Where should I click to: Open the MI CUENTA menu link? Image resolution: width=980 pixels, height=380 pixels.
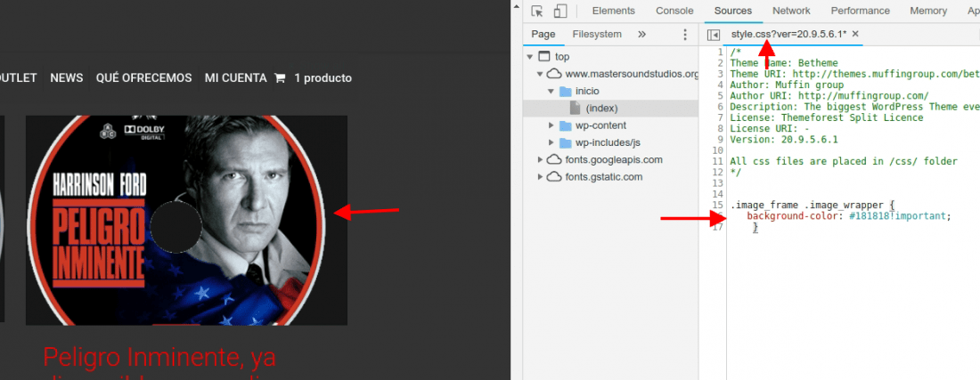[x=235, y=78]
